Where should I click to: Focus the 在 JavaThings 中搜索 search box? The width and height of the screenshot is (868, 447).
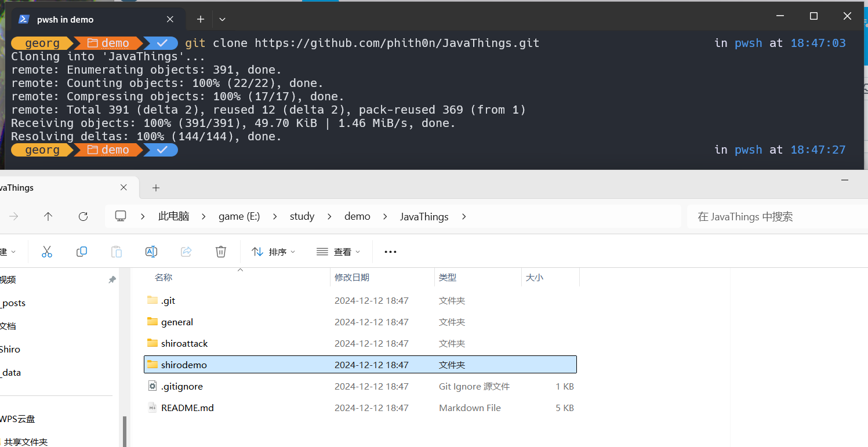pyautogui.click(x=777, y=216)
